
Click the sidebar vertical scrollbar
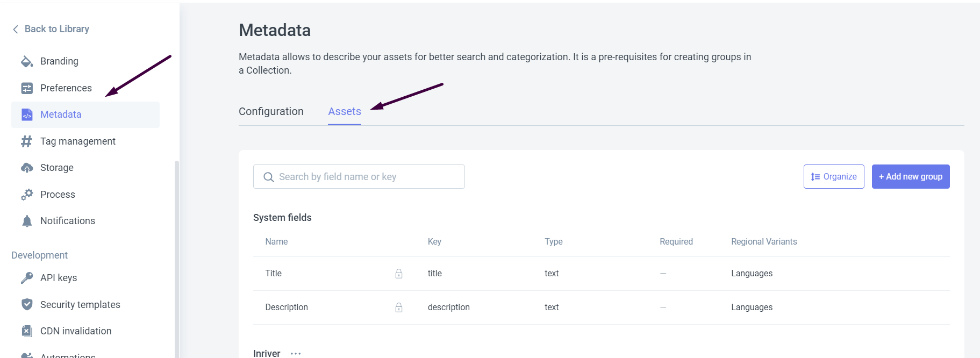pos(176,258)
